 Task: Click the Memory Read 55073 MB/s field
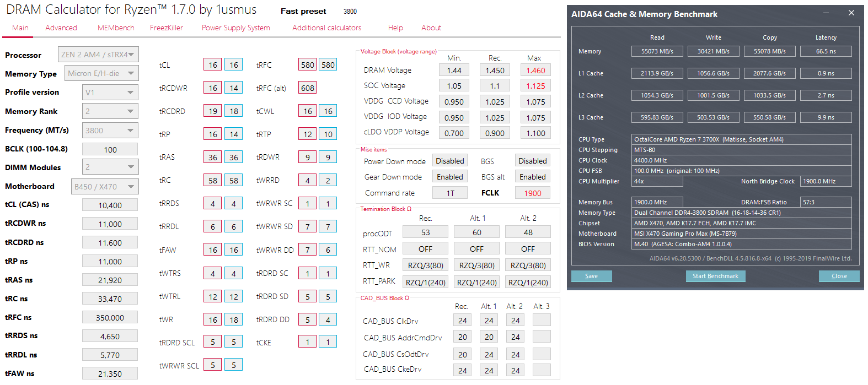[x=657, y=51]
